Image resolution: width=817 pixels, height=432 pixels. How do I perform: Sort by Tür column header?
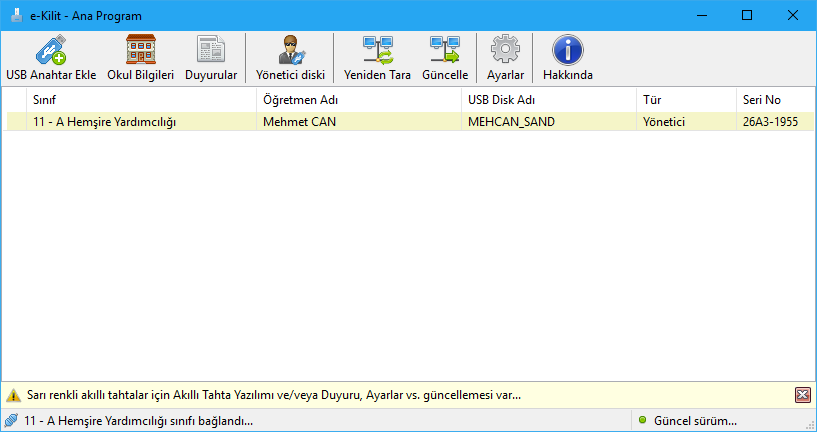point(686,100)
